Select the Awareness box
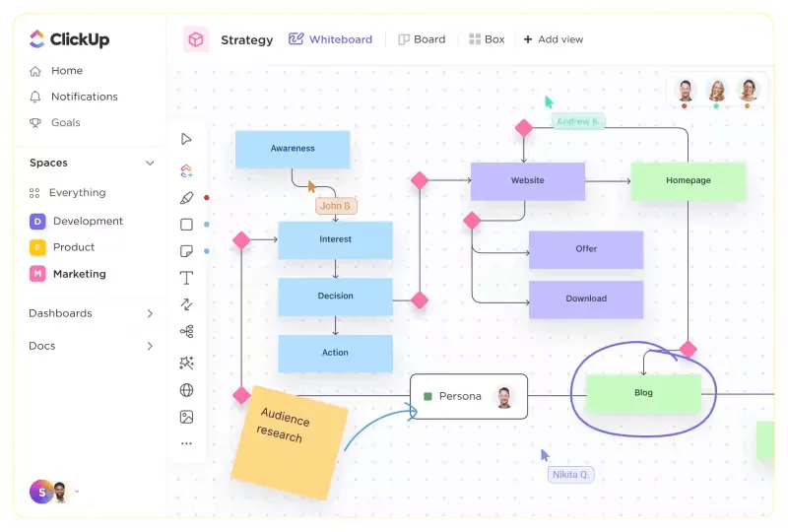Screen dimensions: 788x532 (293, 149)
